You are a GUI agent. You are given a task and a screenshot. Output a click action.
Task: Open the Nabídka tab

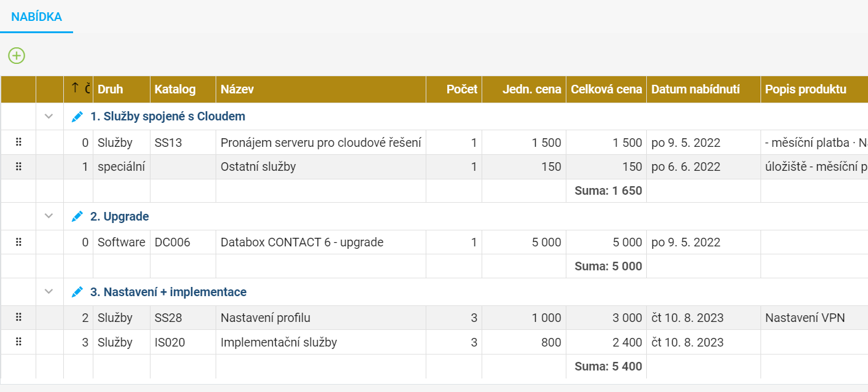point(36,17)
